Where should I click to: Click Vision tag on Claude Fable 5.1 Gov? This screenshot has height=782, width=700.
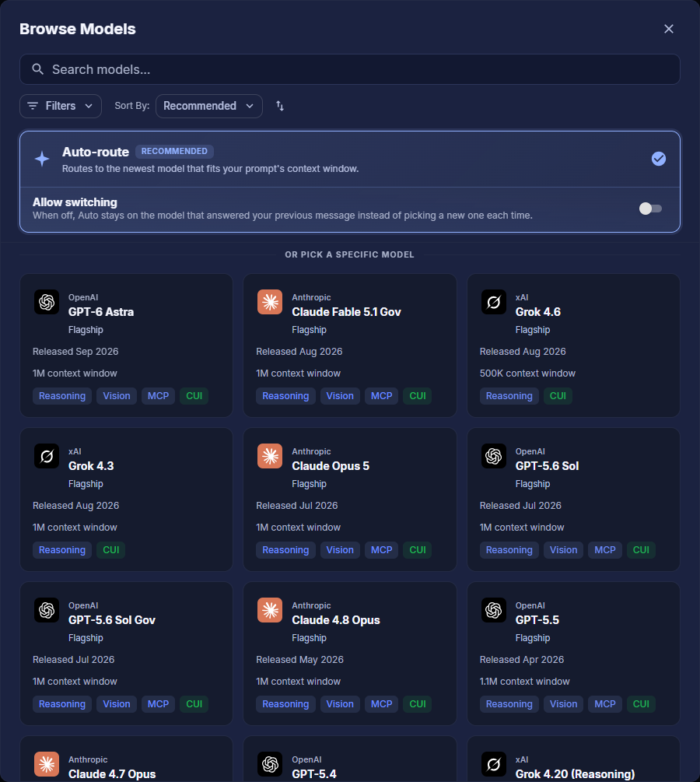click(340, 396)
